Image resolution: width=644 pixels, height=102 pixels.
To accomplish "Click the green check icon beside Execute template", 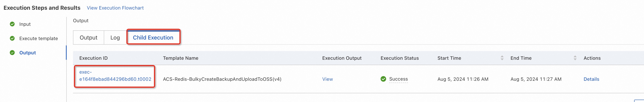I will (x=12, y=38).
